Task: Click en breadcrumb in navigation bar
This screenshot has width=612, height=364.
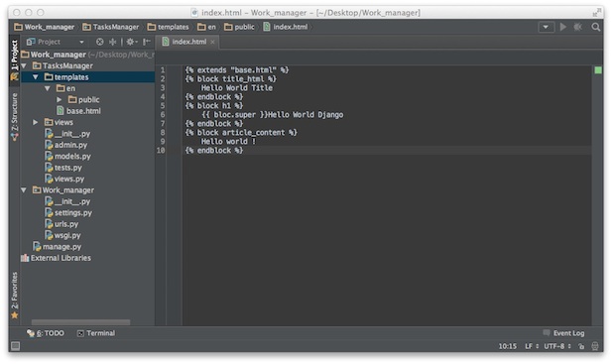Action: click(207, 27)
